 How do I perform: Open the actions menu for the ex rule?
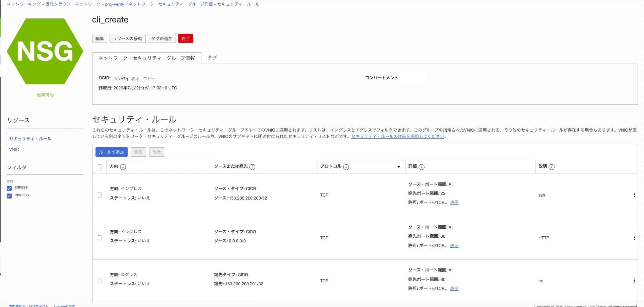[x=634, y=281]
